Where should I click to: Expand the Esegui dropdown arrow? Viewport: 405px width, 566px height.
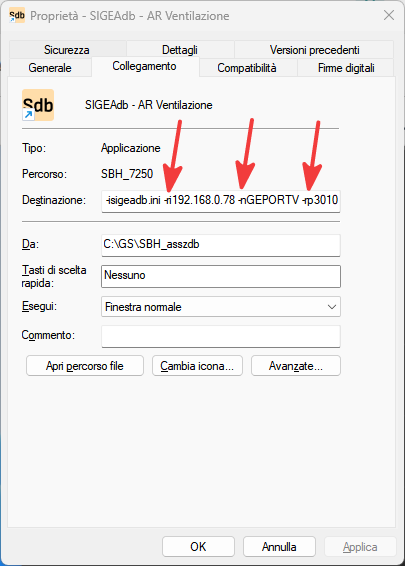[x=332, y=307]
